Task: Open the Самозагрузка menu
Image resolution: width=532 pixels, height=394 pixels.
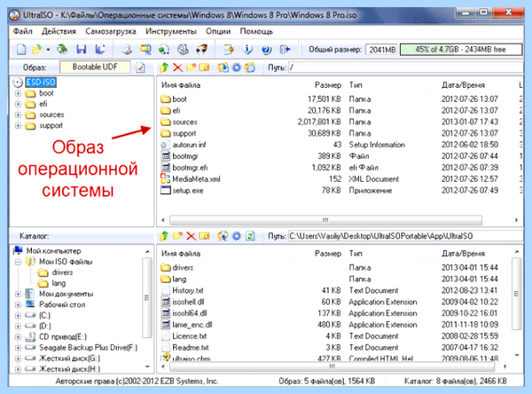Action: click(111, 31)
